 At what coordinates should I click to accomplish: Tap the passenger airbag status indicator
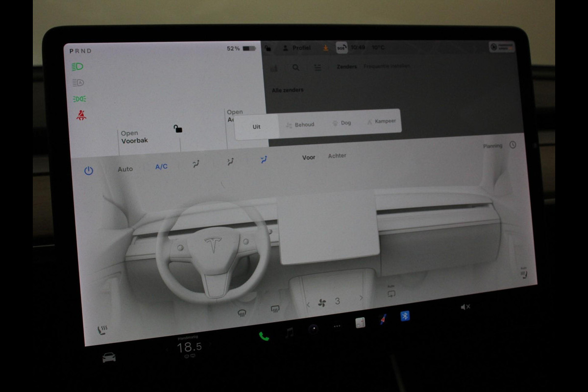pyautogui.click(x=502, y=47)
